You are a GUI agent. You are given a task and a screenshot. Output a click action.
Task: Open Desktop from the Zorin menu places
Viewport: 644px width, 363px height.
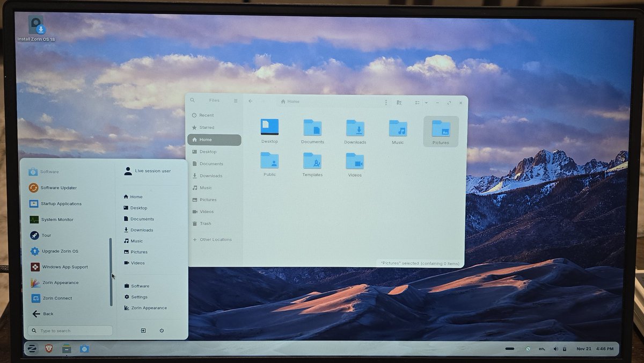[135, 208]
